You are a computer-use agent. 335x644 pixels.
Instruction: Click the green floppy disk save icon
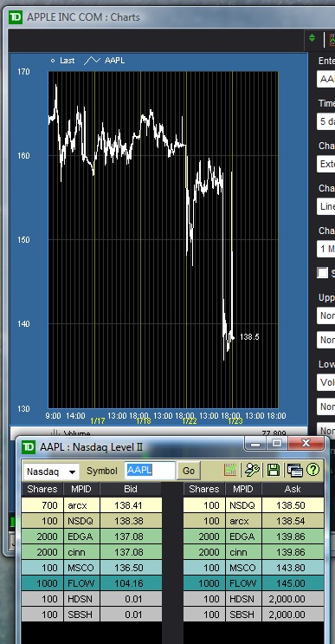pos(274,470)
